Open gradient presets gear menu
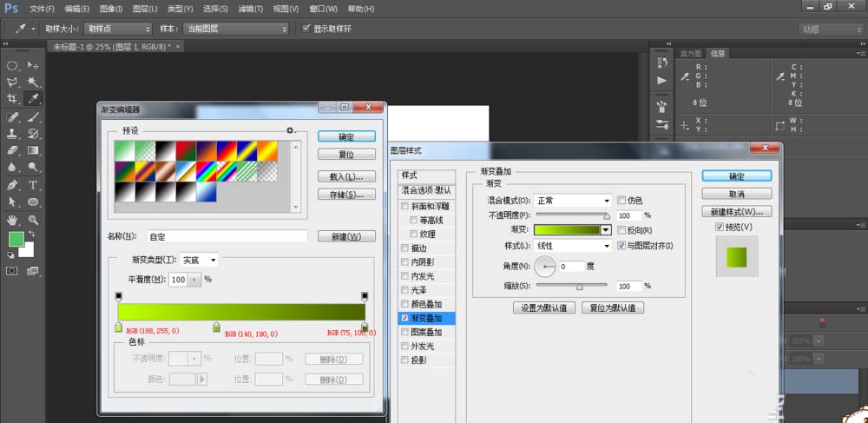Image resolution: width=868 pixels, height=423 pixels. pyautogui.click(x=292, y=130)
